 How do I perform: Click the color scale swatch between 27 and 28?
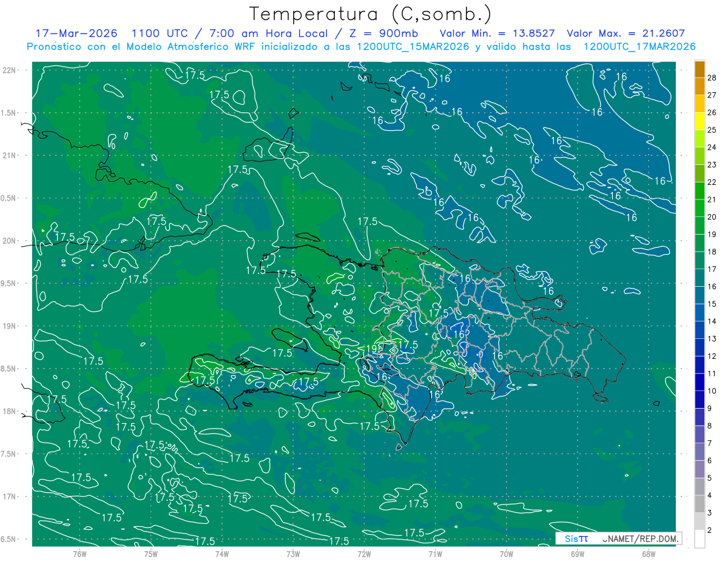click(x=699, y=86)
